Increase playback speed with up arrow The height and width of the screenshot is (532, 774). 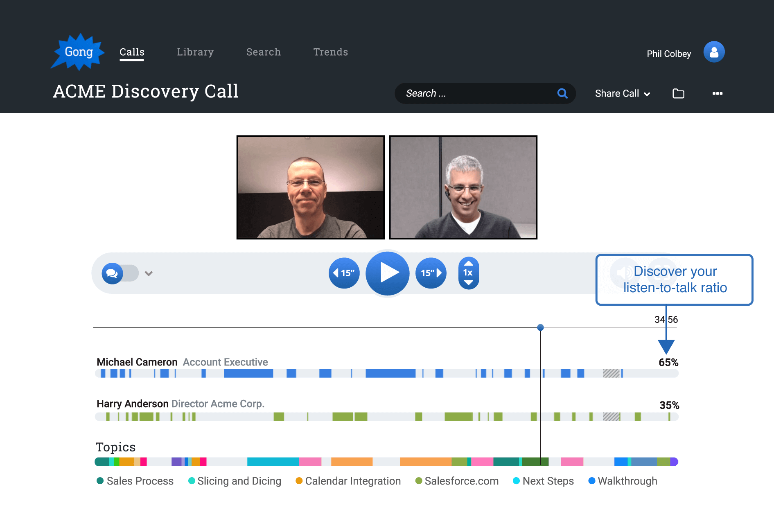tap(469, 263)
